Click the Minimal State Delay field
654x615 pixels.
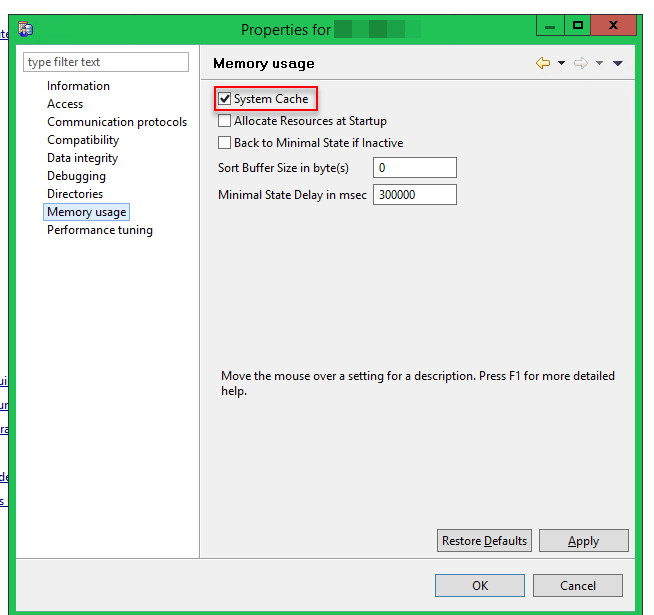[x=414, y=195]
